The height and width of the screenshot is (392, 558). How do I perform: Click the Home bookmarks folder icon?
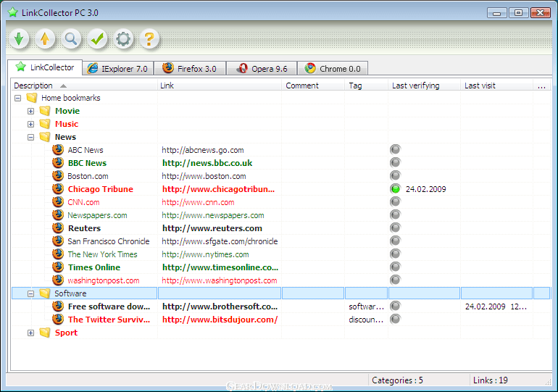(x=32, y=98)
